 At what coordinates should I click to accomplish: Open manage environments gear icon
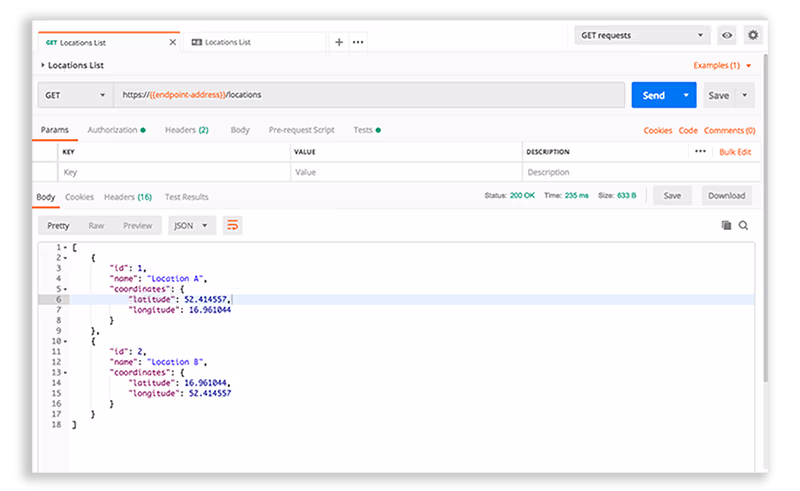(x=753, y=35)
